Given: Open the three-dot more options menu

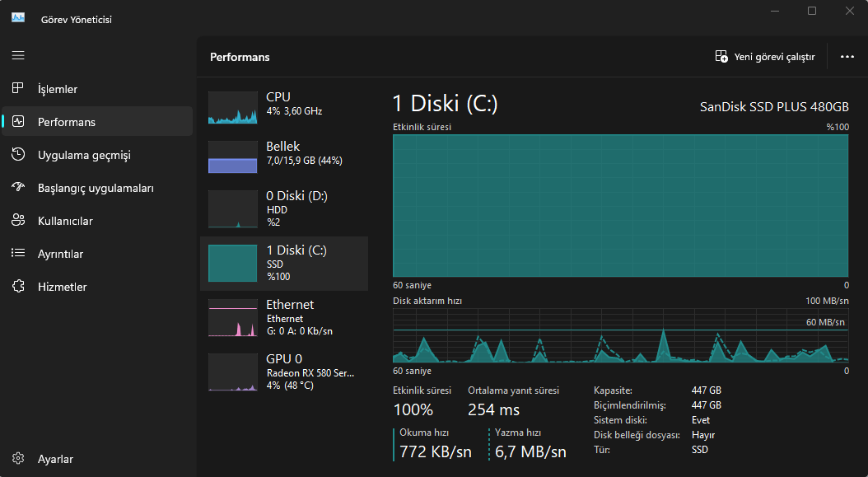Looking at the screenshot, I should point(847,57).
